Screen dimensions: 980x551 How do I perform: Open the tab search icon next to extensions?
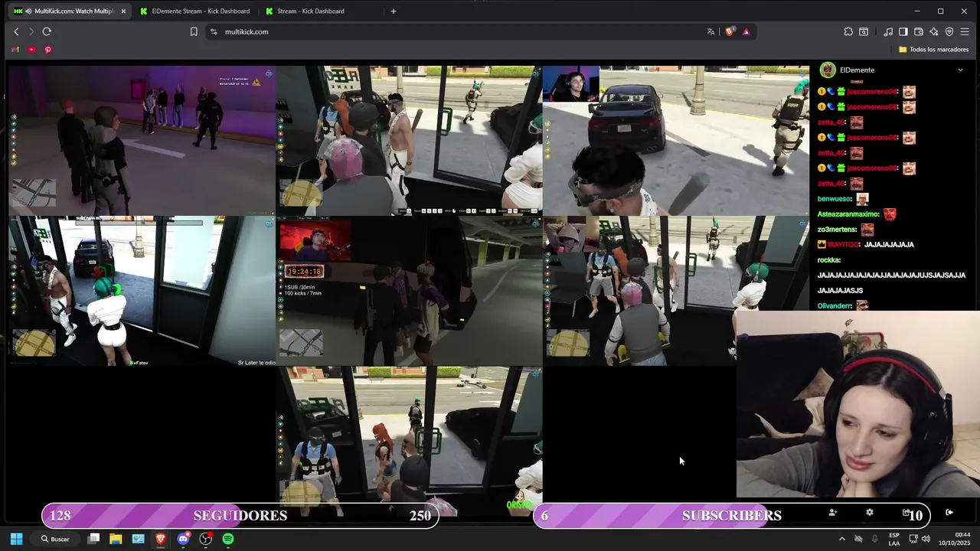coord(864,31)
